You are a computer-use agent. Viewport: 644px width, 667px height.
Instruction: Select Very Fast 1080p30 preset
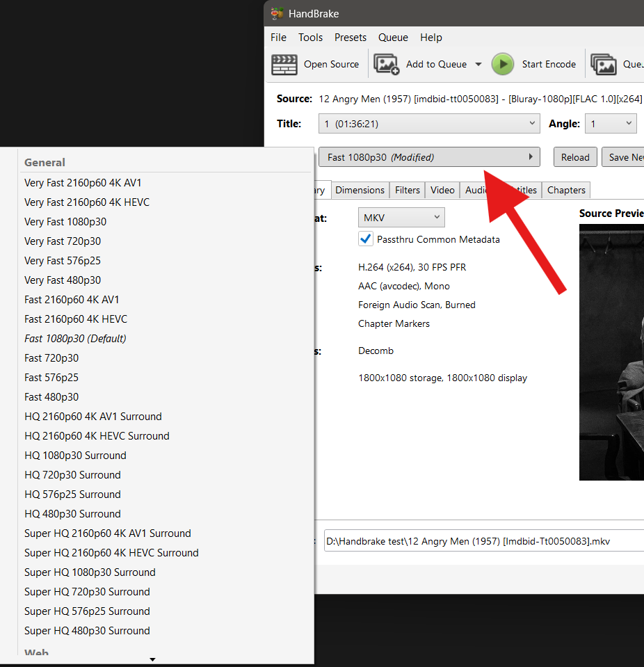click(x=65, y=222)
